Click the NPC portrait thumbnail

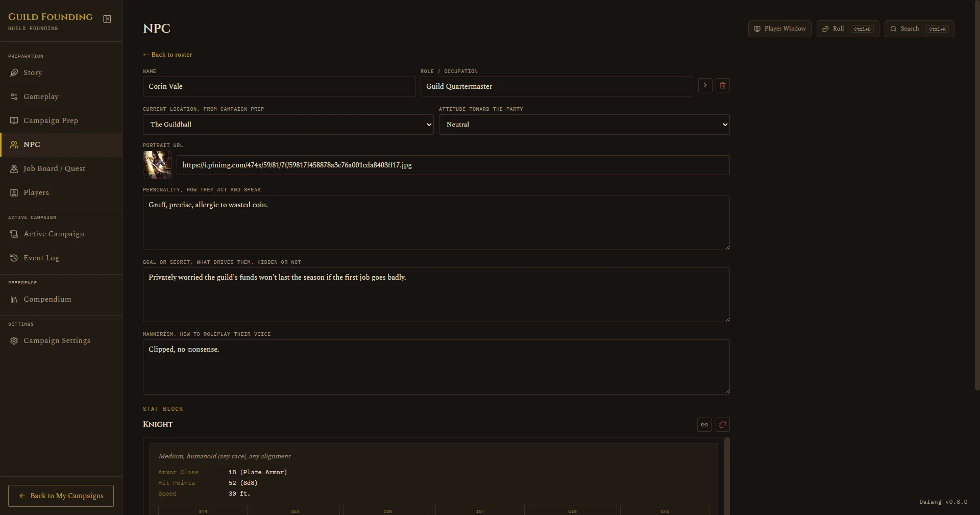tap(157, 165)
